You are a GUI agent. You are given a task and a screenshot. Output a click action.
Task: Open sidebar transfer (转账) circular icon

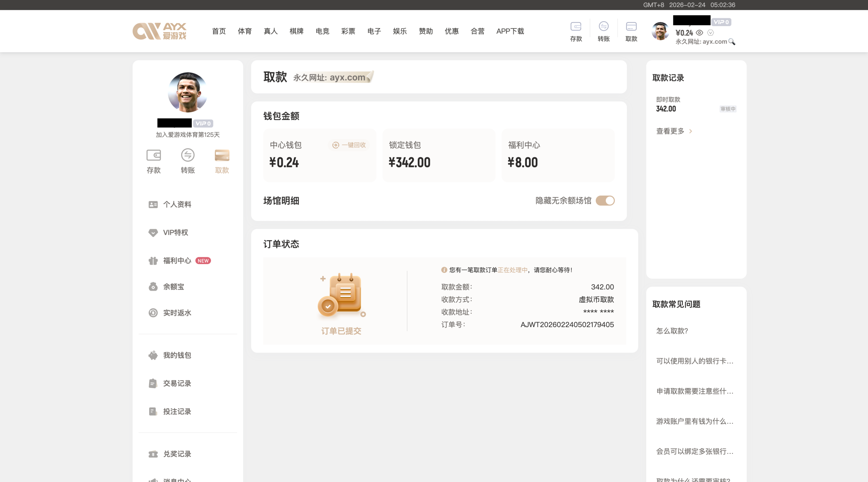(188, 155)
